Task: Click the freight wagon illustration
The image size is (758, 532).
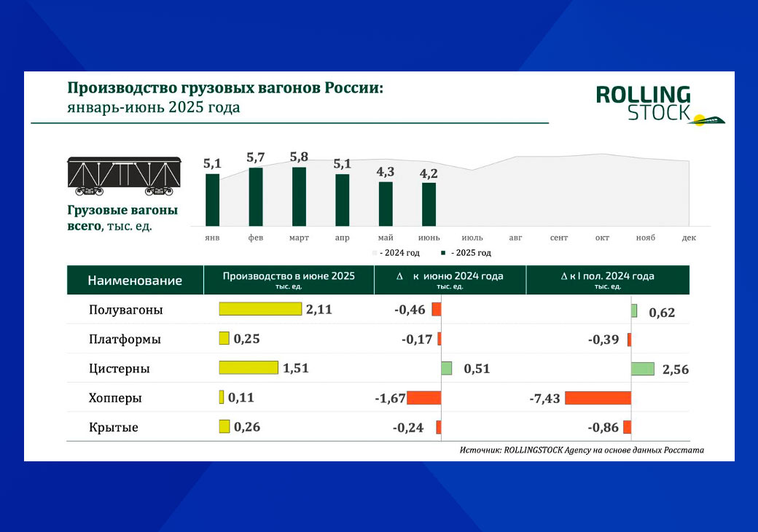Action: click(x=124, y=176)
